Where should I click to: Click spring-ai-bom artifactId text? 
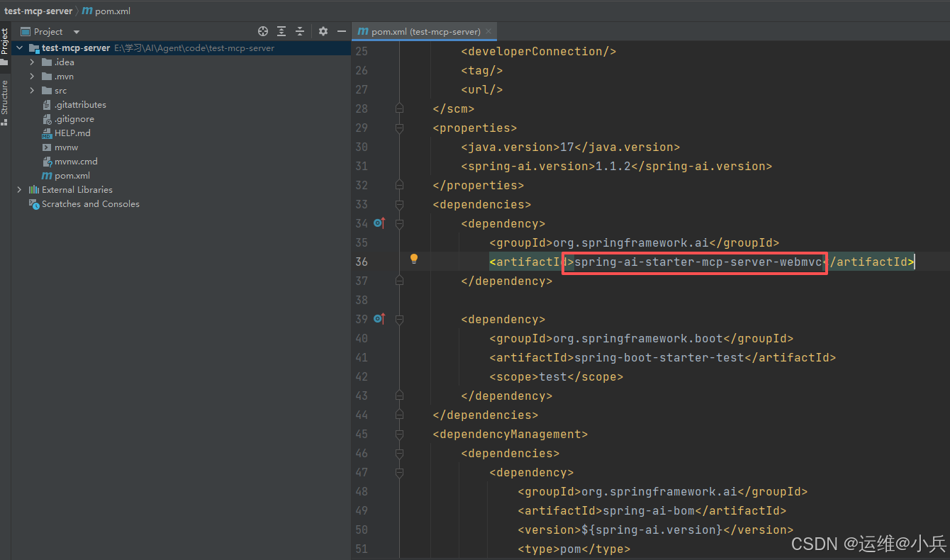pyautogui.click(x=649, y=510)
